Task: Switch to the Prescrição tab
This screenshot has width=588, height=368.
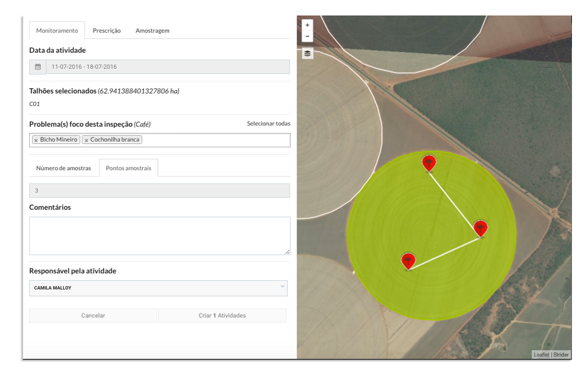Action: pyautogui.click(x=106, y=30)
